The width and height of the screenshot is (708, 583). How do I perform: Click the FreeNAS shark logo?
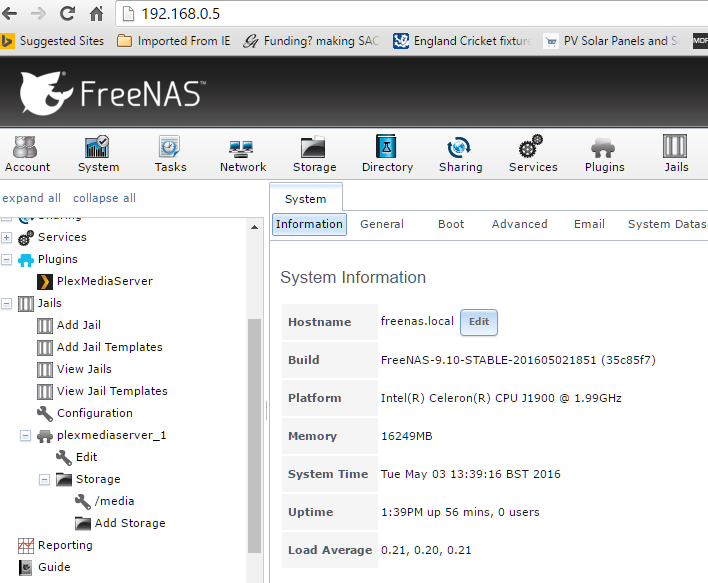pyautogui.click(x=45, y=93)
